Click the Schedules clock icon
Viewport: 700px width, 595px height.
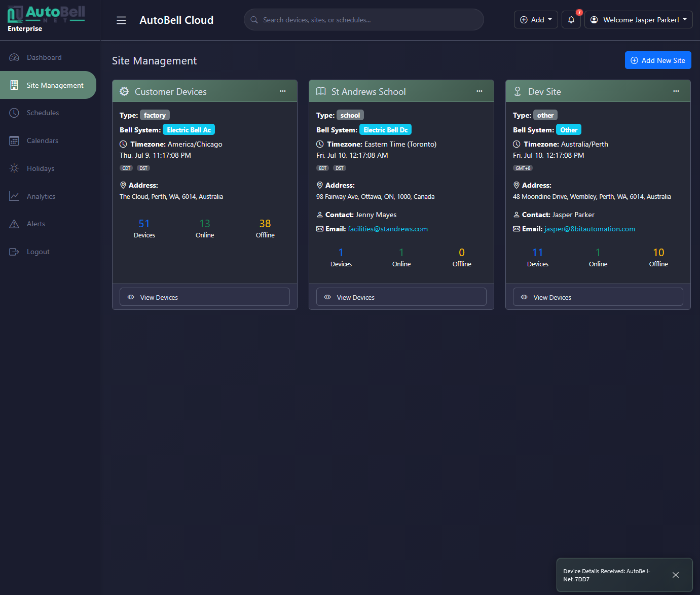[14, 113]
